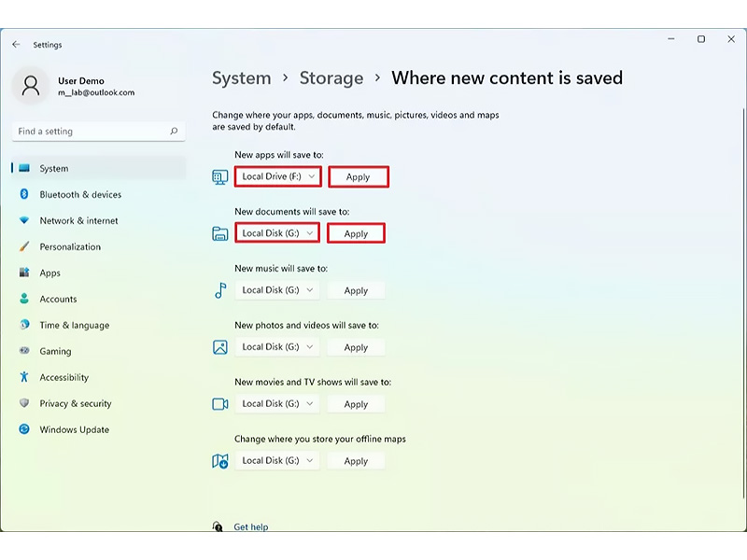
Task: Open Accessibility settings
Action: [x=99, y=377]
